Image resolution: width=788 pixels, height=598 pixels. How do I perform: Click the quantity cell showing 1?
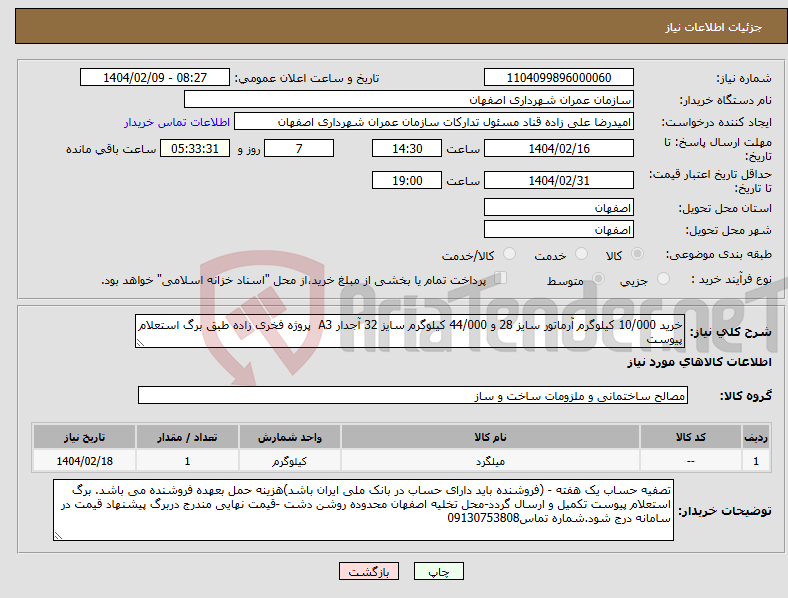pyautogui.click(x=187, y=461)
